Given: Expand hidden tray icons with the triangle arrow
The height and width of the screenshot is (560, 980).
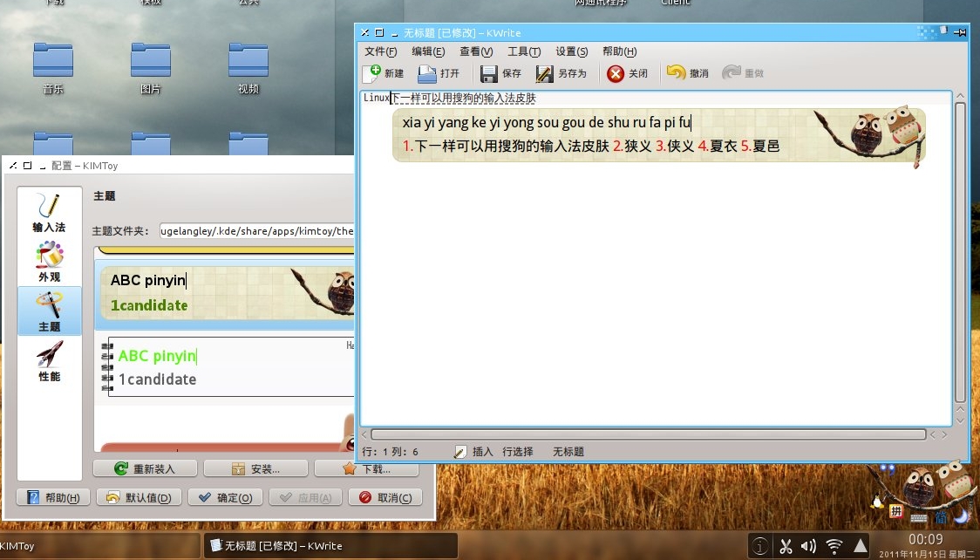Looking at the screenshot, I should click(x=861, y=546).
